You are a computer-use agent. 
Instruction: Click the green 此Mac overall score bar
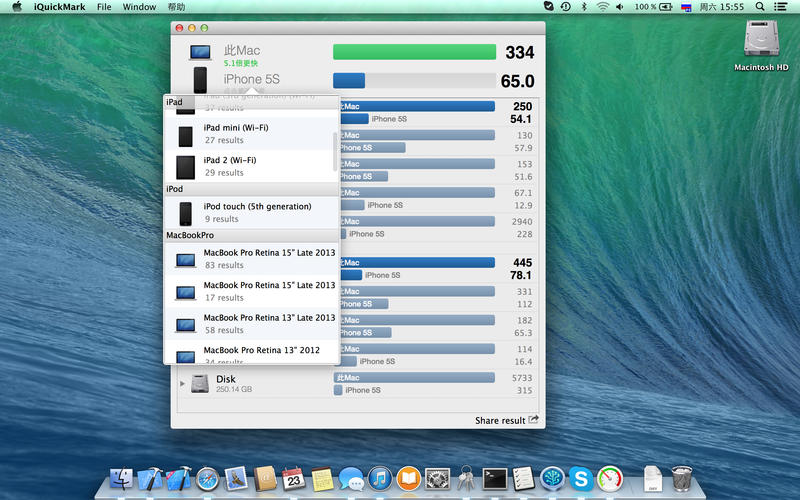[x=414, y=52]
